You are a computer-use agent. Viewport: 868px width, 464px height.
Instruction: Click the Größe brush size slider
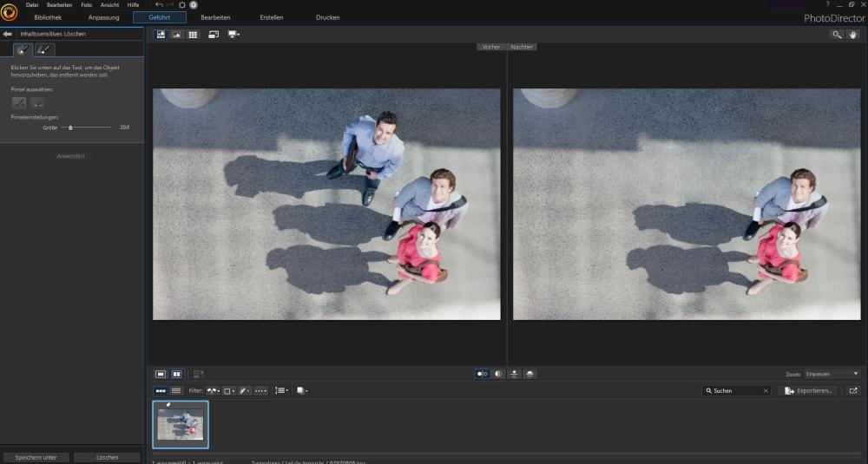click(x=71, y=127)
